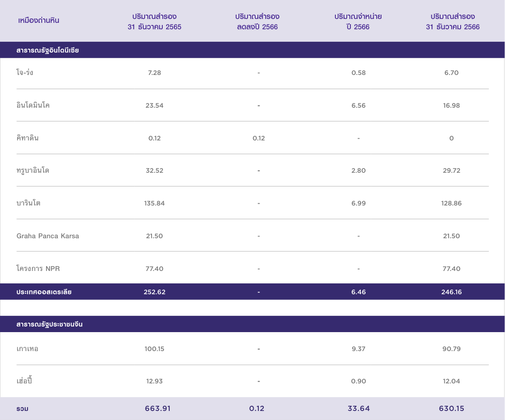This screenshot has width=505, height=420.
Task: Click the value 29.72
Action: pos(452,171)
